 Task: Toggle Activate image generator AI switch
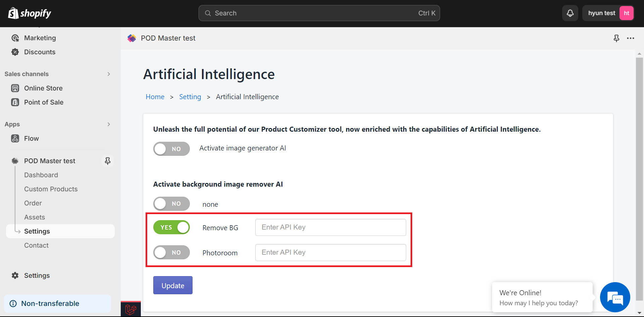(x=171, y=149)
